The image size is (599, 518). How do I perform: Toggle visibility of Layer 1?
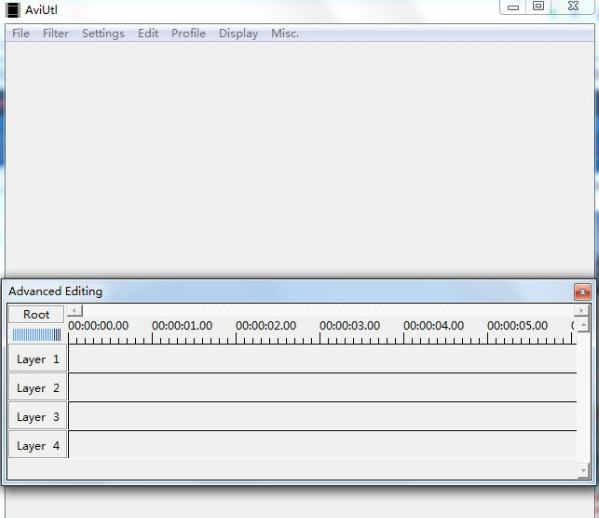[37, 359]
